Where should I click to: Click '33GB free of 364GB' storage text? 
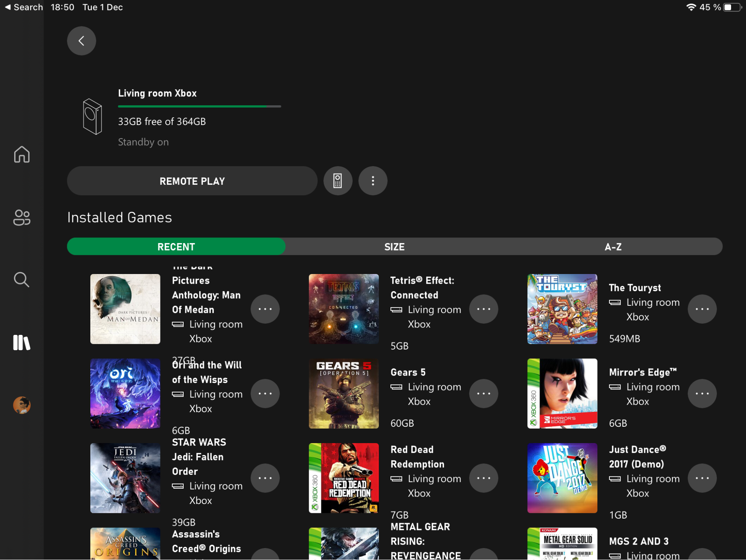click(162, 122)
